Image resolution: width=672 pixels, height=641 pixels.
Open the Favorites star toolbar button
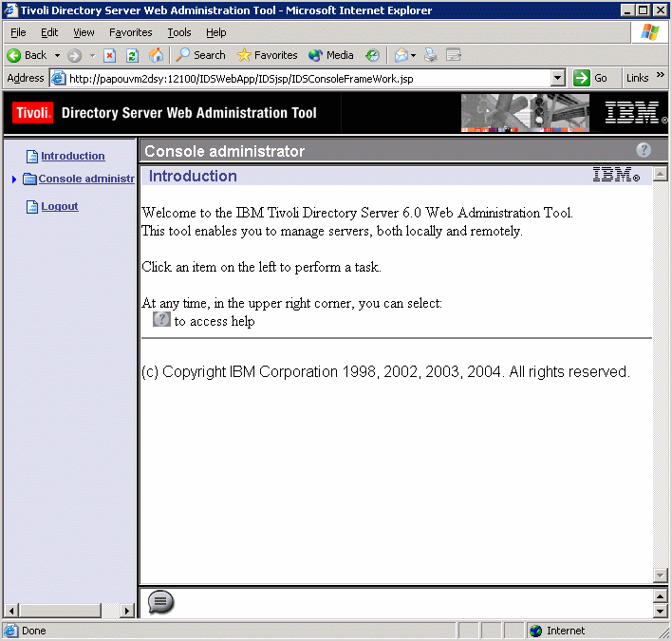pos(268,55)
